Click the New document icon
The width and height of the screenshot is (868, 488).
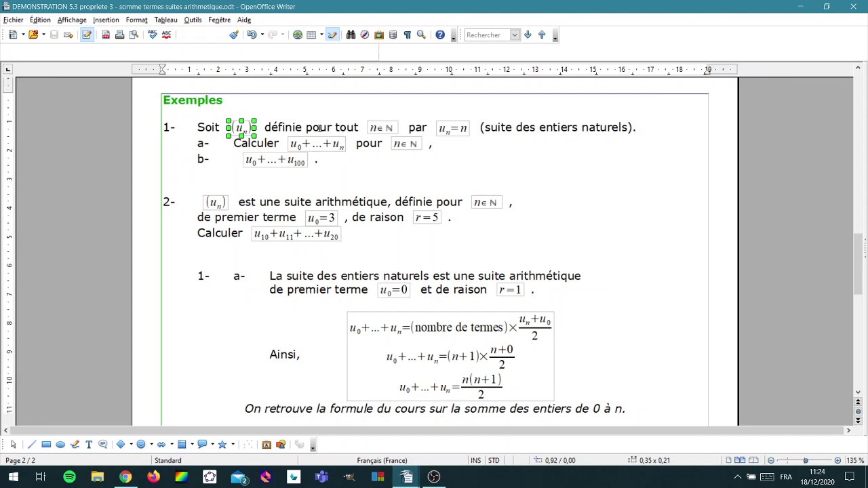coord(12,35)
